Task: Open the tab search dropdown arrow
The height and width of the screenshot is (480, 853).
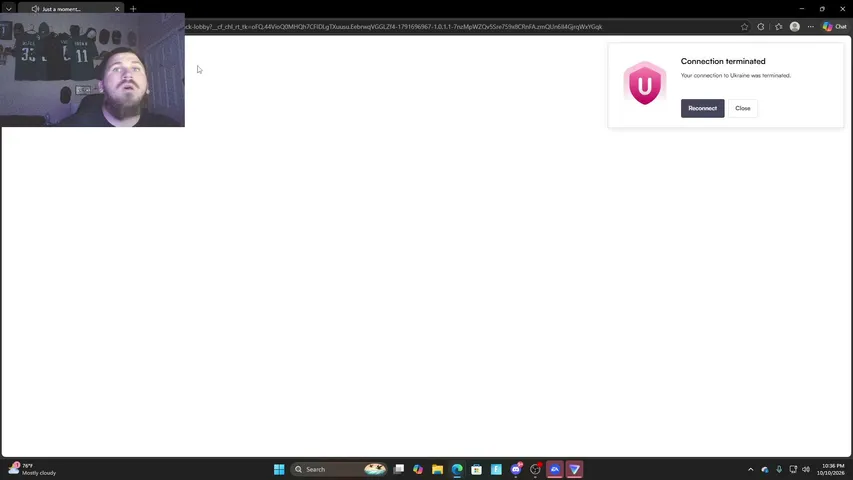Action: (9, 9)
